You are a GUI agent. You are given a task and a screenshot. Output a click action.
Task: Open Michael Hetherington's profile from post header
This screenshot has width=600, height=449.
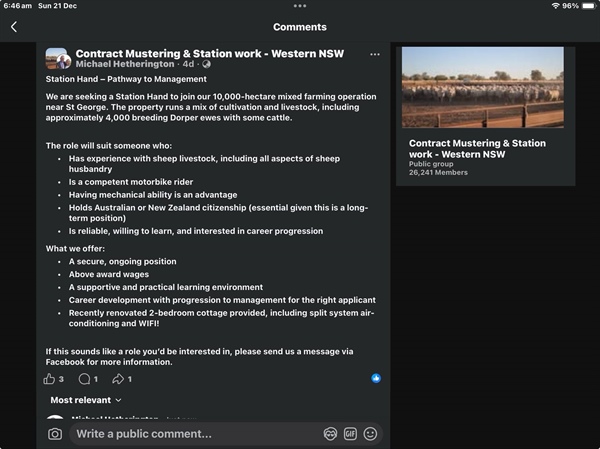tap(124, 65)
